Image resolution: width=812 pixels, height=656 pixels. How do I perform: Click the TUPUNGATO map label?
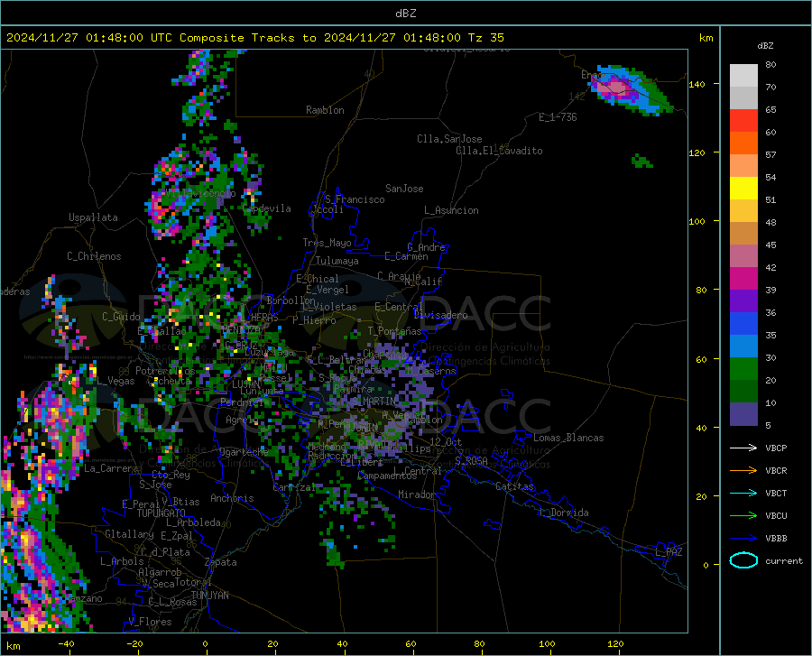(x=161, y=513)
